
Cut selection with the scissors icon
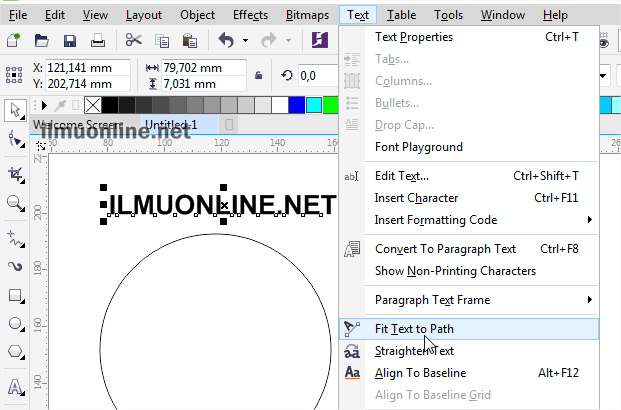[133, 40]
